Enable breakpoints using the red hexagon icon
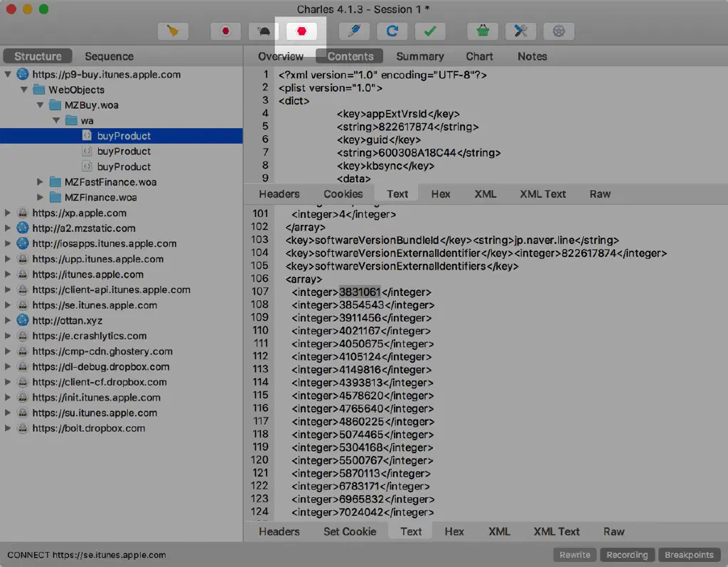The height and width of the screenshot is (567, 728). 301,31
